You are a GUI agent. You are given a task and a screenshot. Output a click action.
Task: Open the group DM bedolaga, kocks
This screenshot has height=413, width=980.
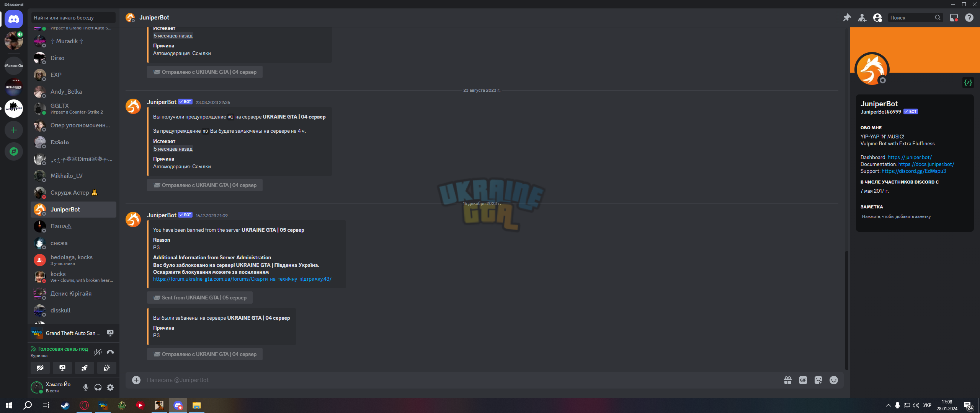pos(73,260)
